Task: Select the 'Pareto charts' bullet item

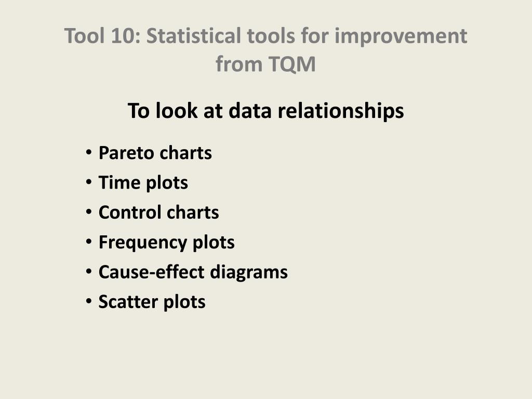Action: tap(155, 153)
